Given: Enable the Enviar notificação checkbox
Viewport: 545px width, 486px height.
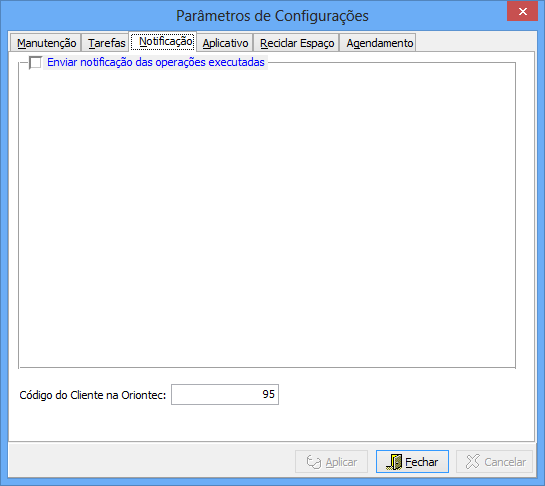Looking at the screenshot, I should pos(35,63).
